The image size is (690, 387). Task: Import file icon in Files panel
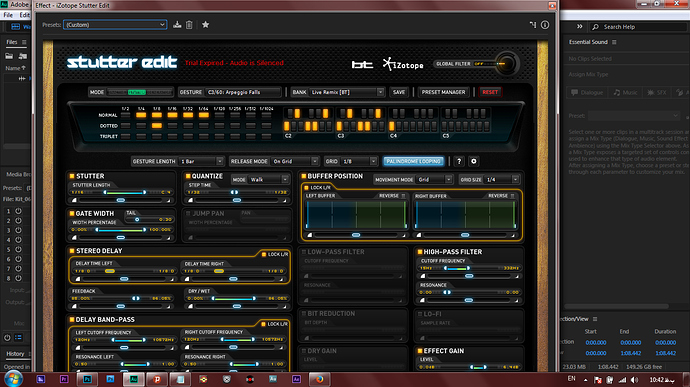coord(23,56)
